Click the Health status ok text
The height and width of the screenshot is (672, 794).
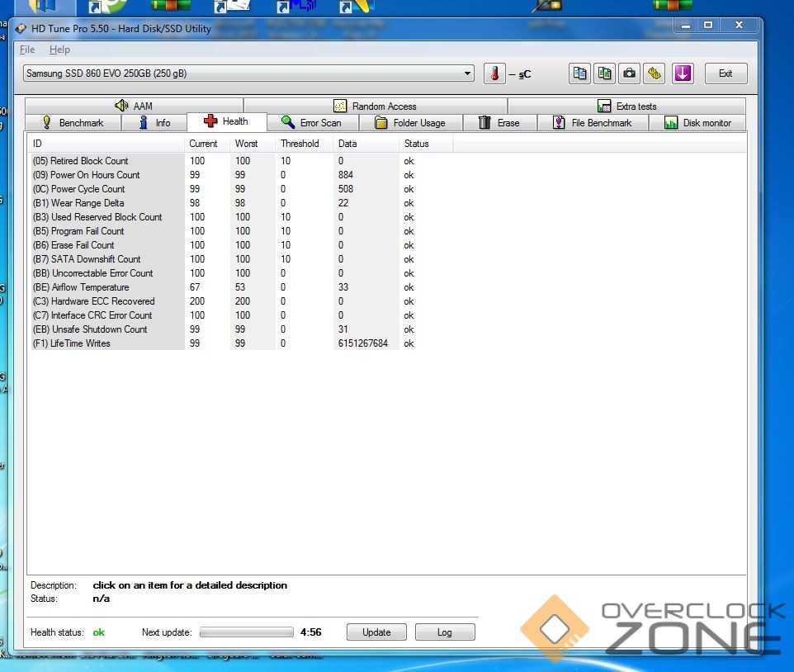coord(99,632)
